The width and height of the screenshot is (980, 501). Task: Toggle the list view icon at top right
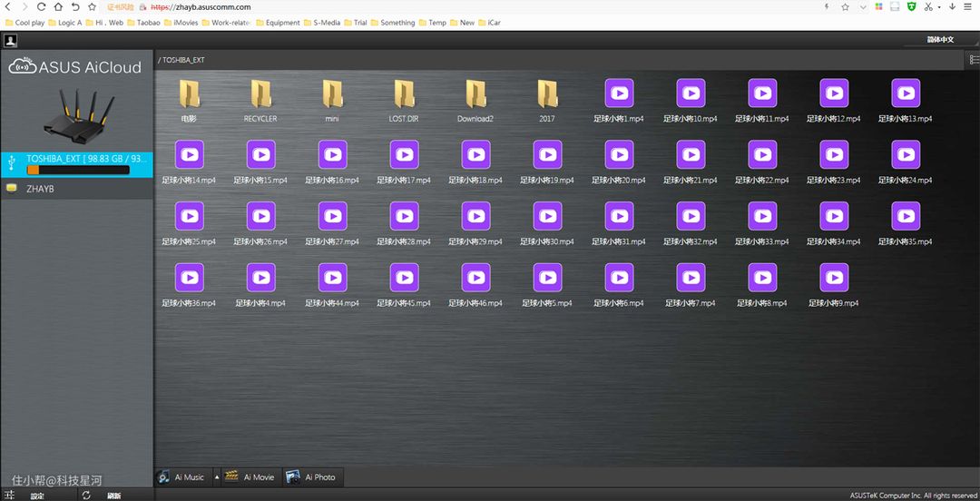tap(973, 59)
